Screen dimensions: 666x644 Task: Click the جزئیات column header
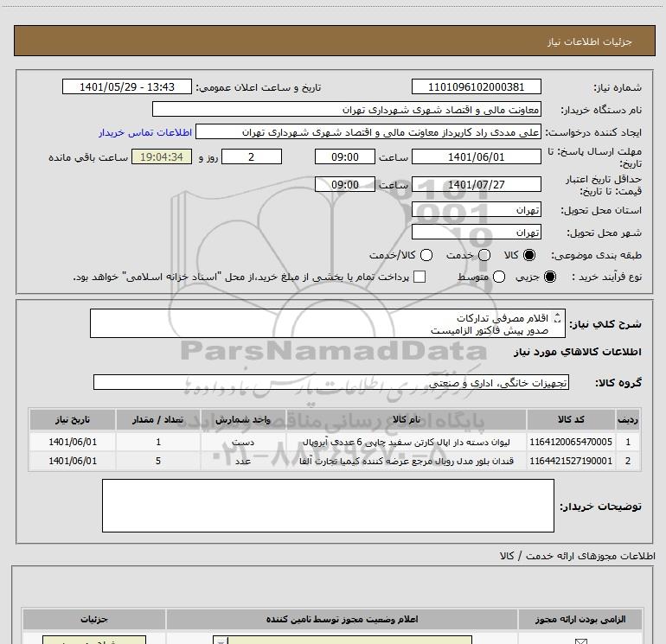coord(94,620)
